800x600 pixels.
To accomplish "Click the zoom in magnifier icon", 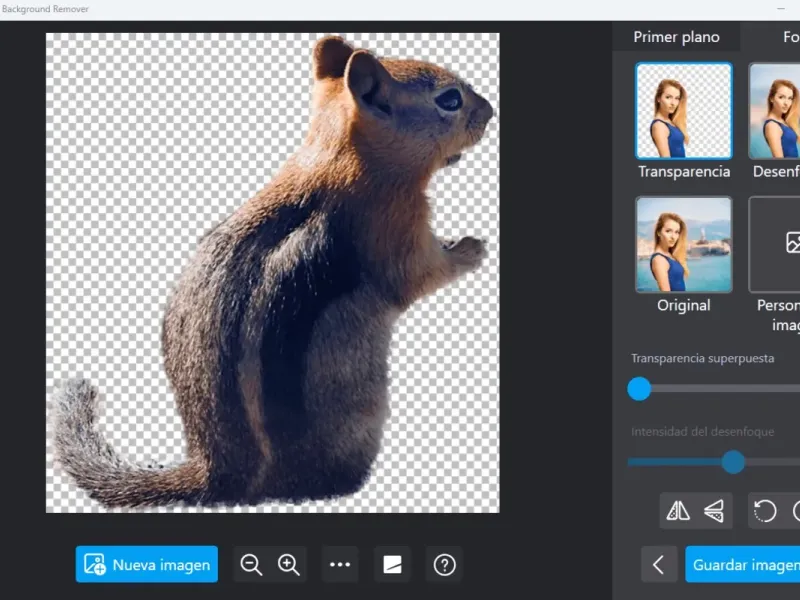I will [x=289, y=565].
